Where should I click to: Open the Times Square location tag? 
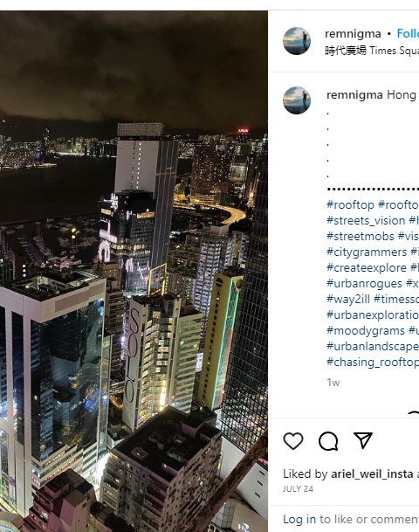372,51
